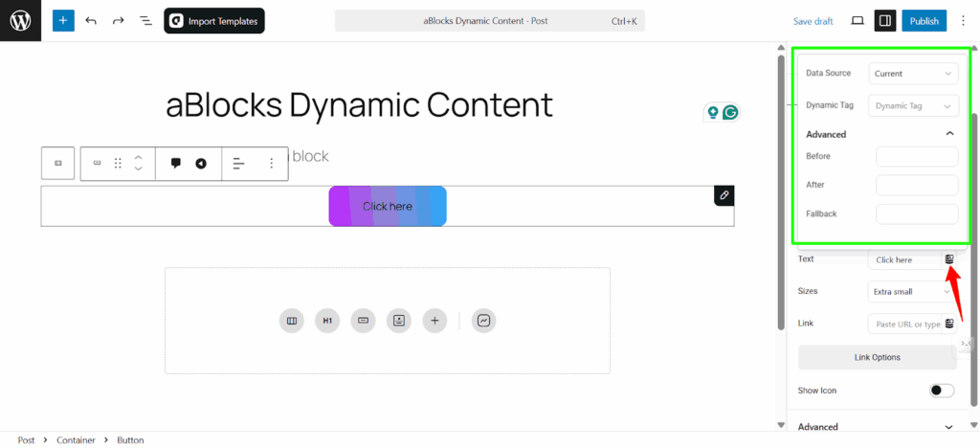980x448 pixels.
Task: Click the Fallback input field
Action: [917, 213]
